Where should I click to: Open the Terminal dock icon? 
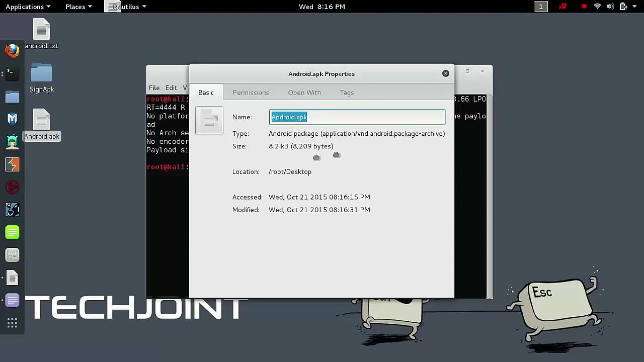point(12,73)
